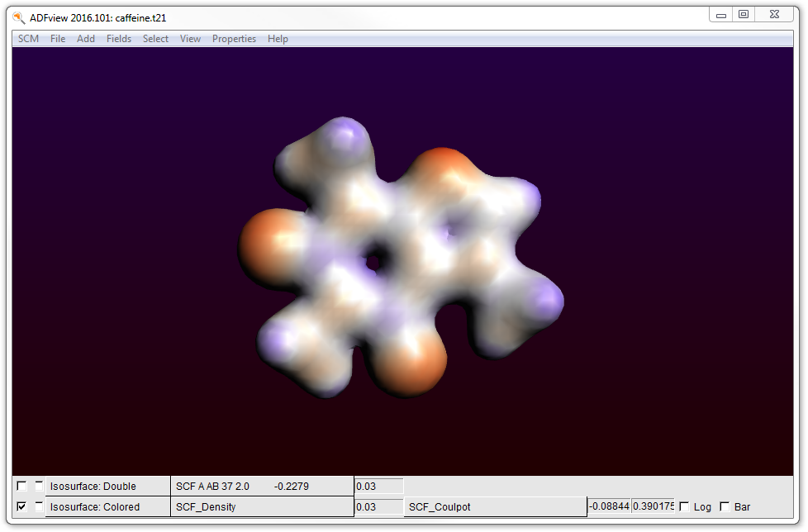Minimize the ADFview window
The height and width of the screenshot is (532, 808).
[x=721, y=15]
